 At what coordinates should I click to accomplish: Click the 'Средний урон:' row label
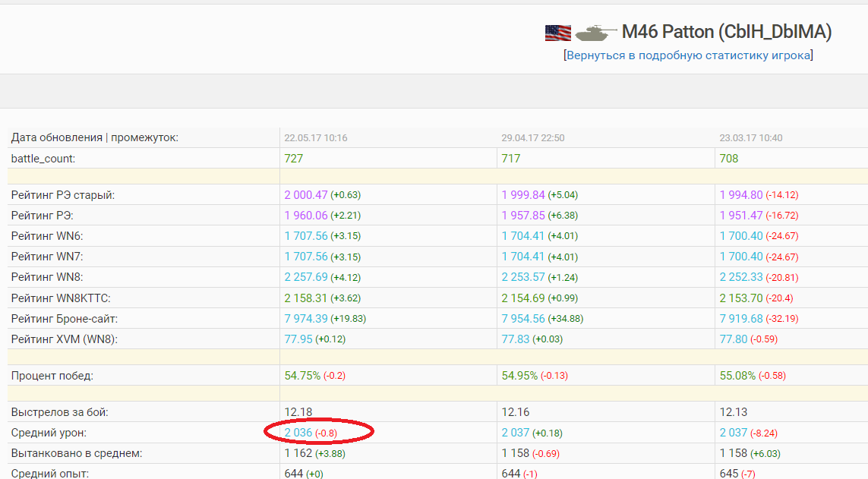click(x=49, y=433)
